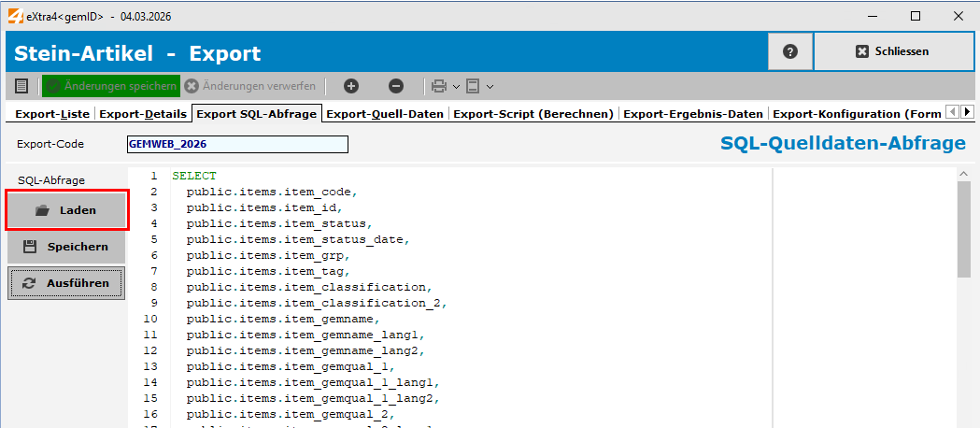
Task: Run query with Ausführen button
Action: click(67, 284)
